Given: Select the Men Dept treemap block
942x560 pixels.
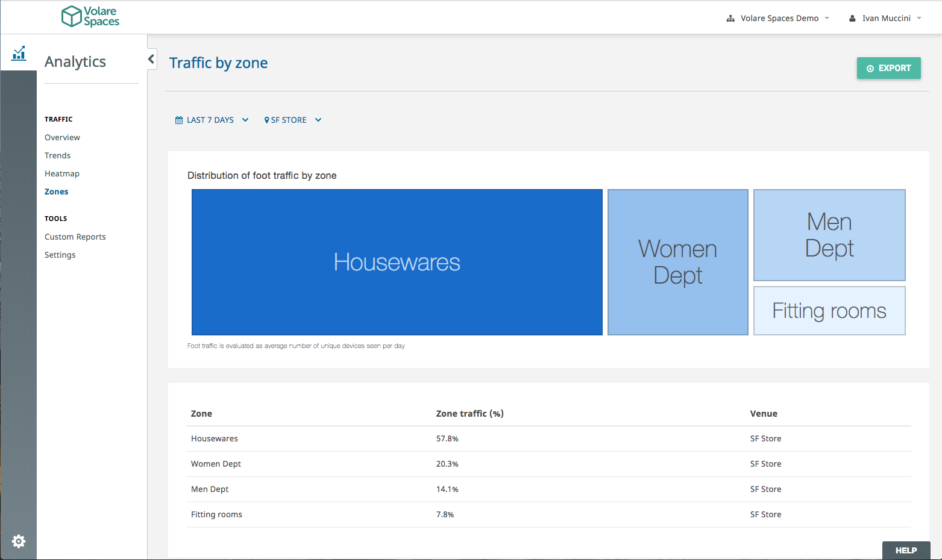Looking at the screenshot, I should [x=829, y=235].
